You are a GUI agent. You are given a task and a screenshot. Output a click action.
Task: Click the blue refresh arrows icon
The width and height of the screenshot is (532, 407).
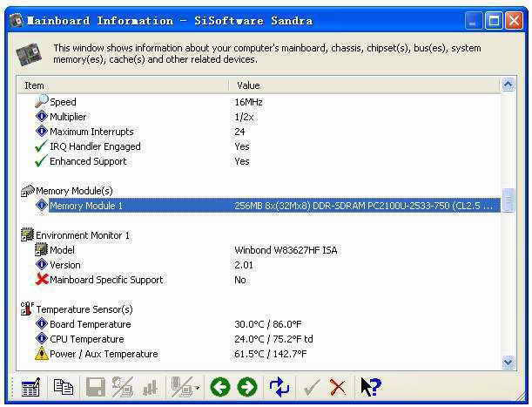tap(279, 387)
